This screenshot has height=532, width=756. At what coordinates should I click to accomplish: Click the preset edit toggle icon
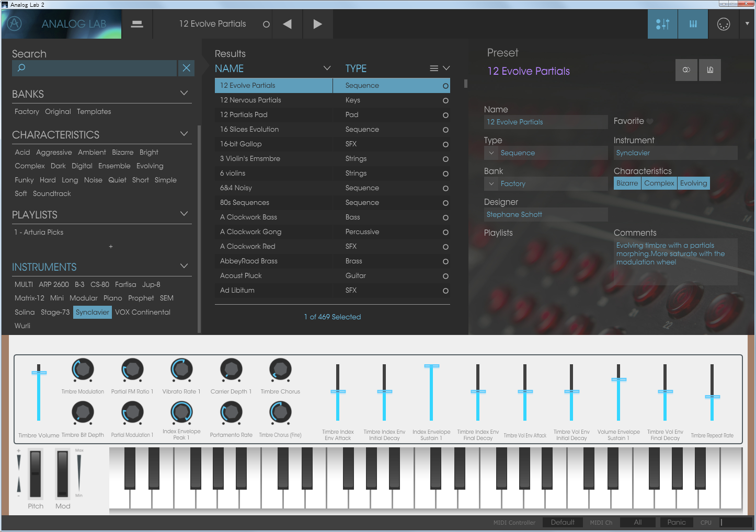pos(686,70)
